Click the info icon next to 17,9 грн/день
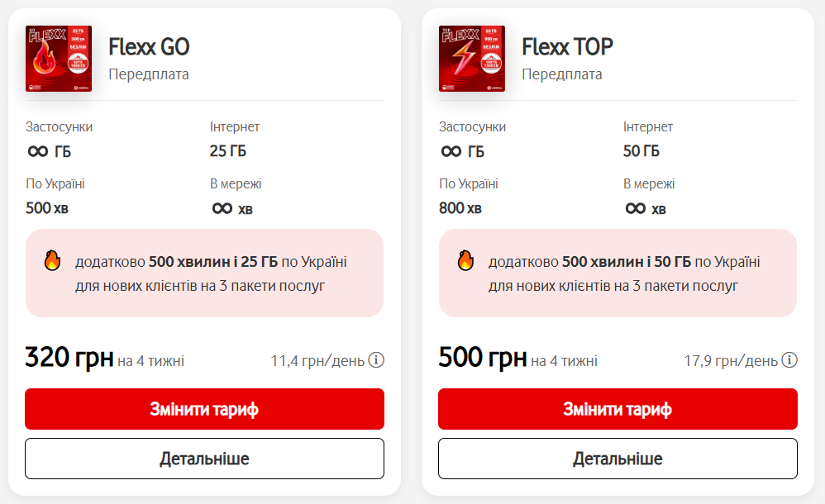Viewport: 825px width, 504px height. click(789, 359)
